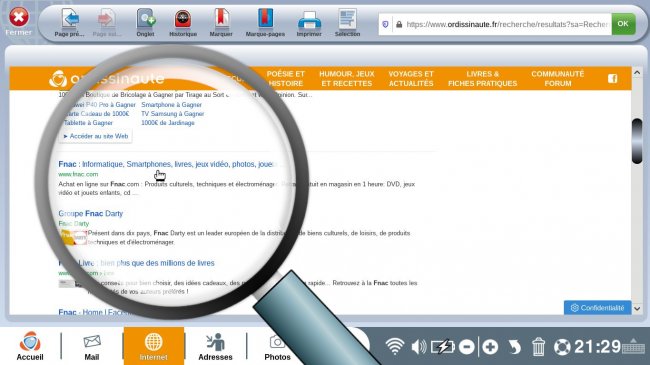Open 1000€ de Jardinage link
This screenshot has height=365, width=650.
pos(167,123)
